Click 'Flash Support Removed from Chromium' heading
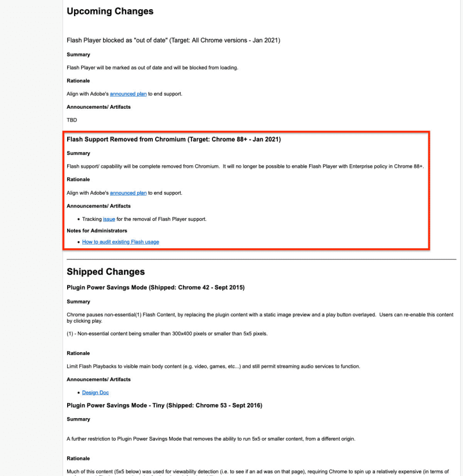 174,140
